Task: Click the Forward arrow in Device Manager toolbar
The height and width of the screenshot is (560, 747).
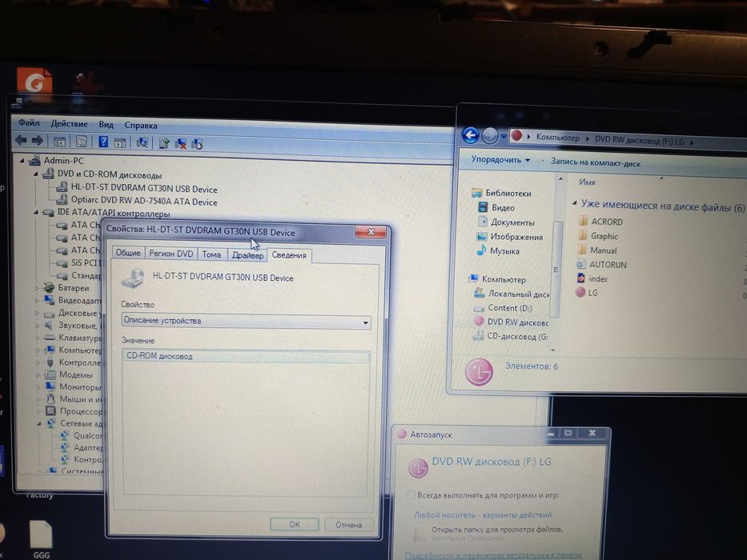Action: click(x=37, y=141)
